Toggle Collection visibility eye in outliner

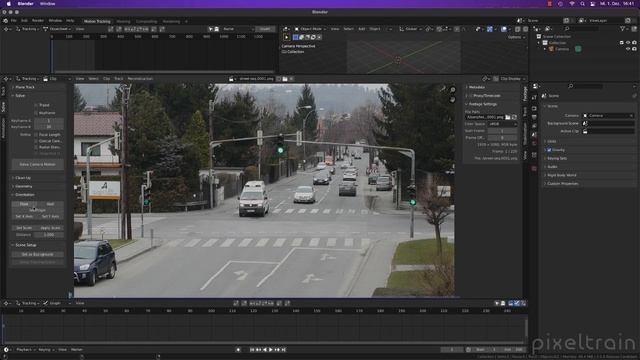tap(628, 42)
